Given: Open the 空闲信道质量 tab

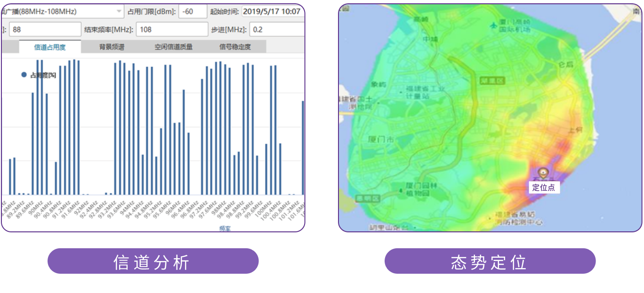Looking at the screenshot, I should pyautogui.click(x=174, y=47).
